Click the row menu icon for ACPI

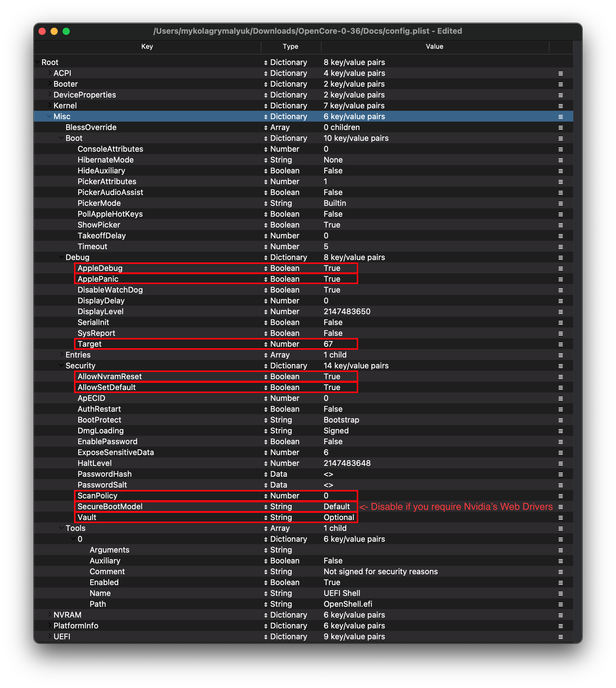[x=560, y=73]
